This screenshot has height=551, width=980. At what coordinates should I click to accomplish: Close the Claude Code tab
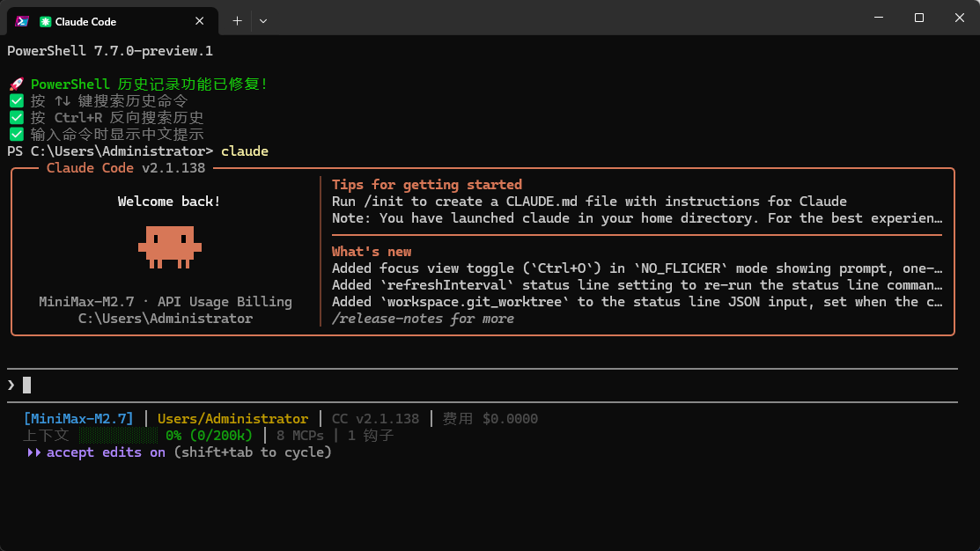pyautogui.click(x=199, y=21)
